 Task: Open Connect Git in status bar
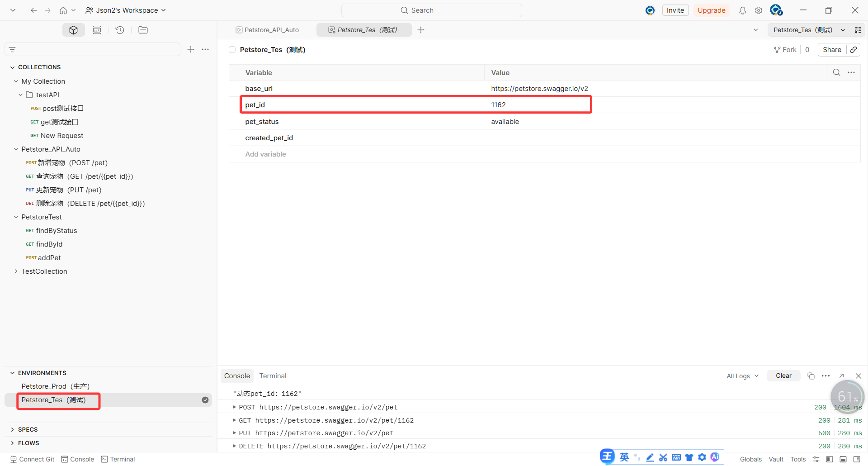coord(32,459)
